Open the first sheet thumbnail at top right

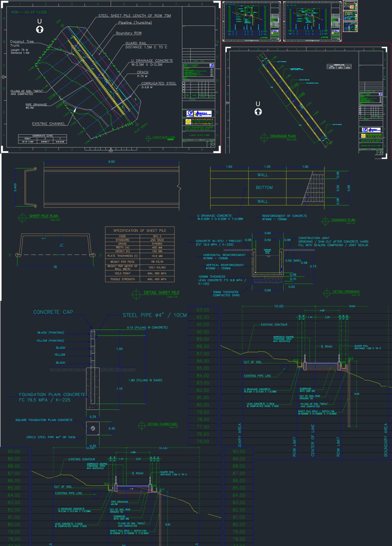251,21
